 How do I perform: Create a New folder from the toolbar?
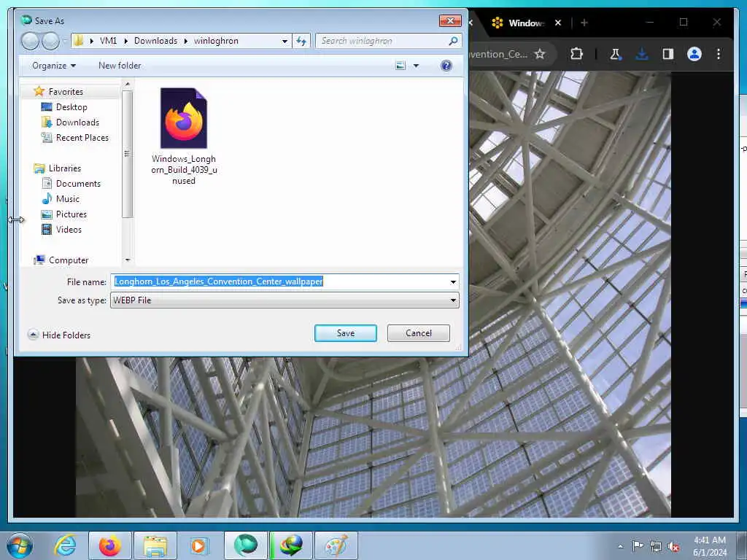click(120, 65)
